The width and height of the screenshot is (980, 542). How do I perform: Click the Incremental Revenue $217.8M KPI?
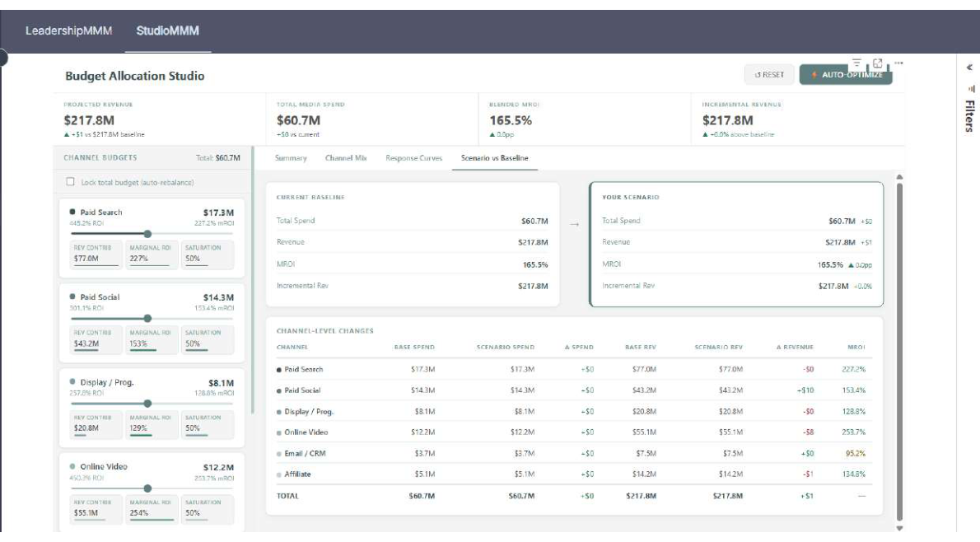[727, 120]
